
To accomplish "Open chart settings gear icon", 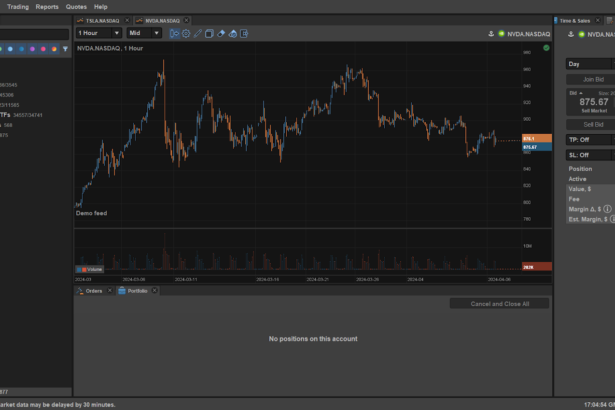I will coord(186,33).
